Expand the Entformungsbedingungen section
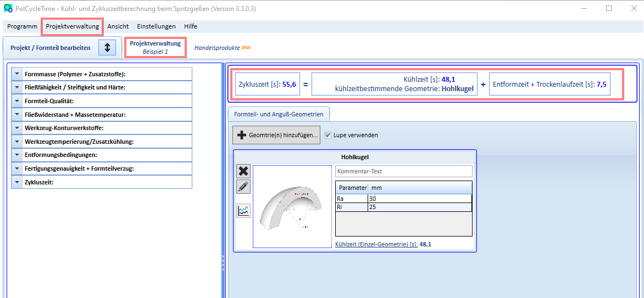 (102, 155)
